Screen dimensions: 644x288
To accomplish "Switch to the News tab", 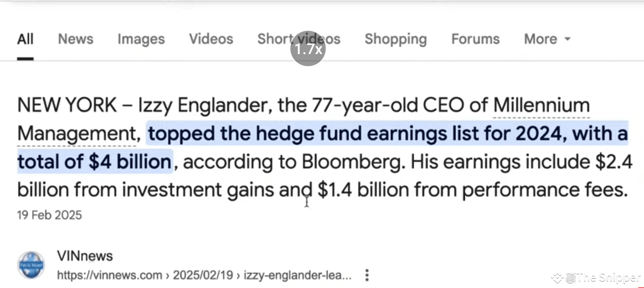I will (x=75, y=39).
